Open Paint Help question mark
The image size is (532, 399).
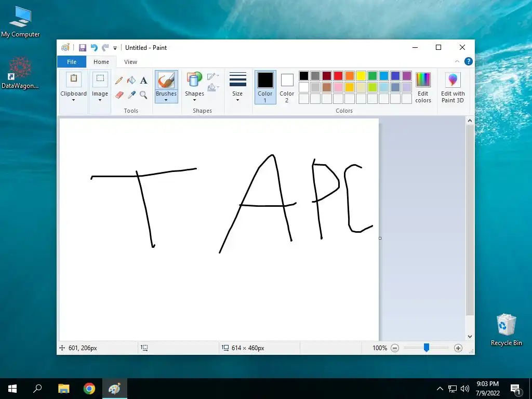pyautogui.click(x=469, y=61)
